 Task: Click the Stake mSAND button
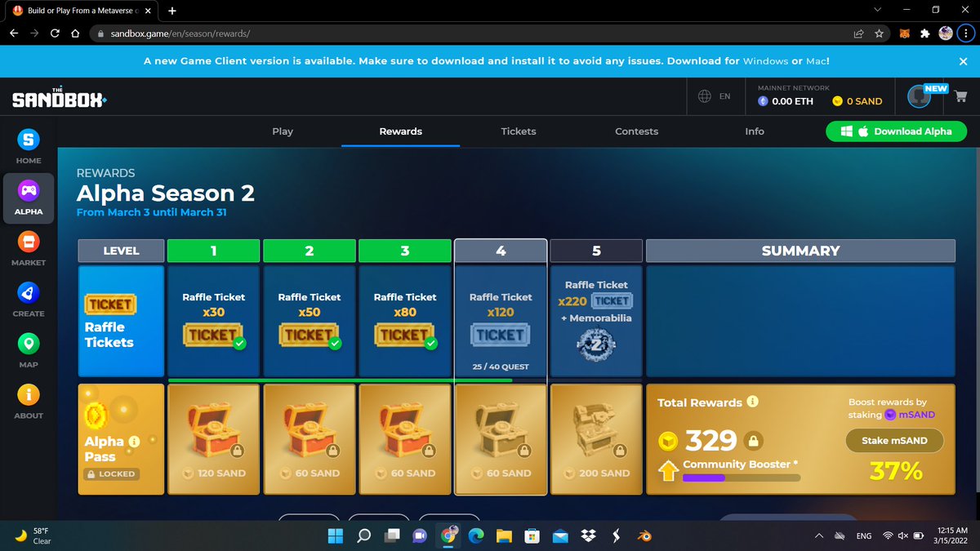click(x=894, y=441)
